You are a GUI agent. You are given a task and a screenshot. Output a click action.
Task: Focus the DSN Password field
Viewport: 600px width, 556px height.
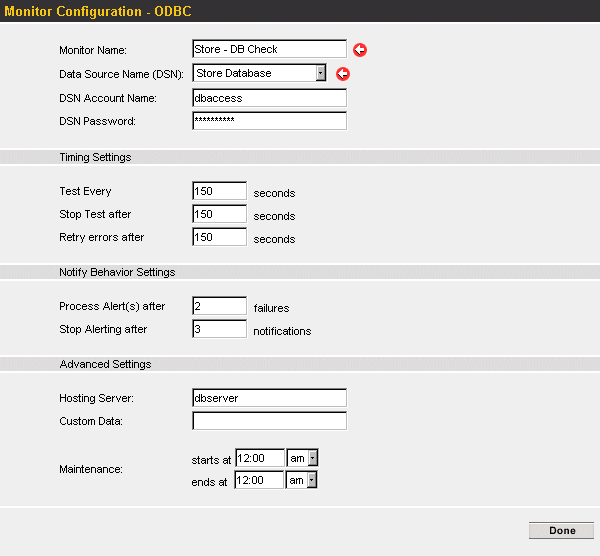click(x=269, y=121)
